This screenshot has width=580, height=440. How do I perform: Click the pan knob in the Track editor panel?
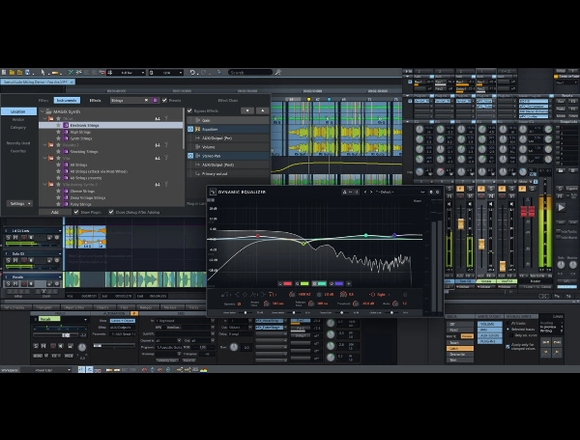click(82, 347)
